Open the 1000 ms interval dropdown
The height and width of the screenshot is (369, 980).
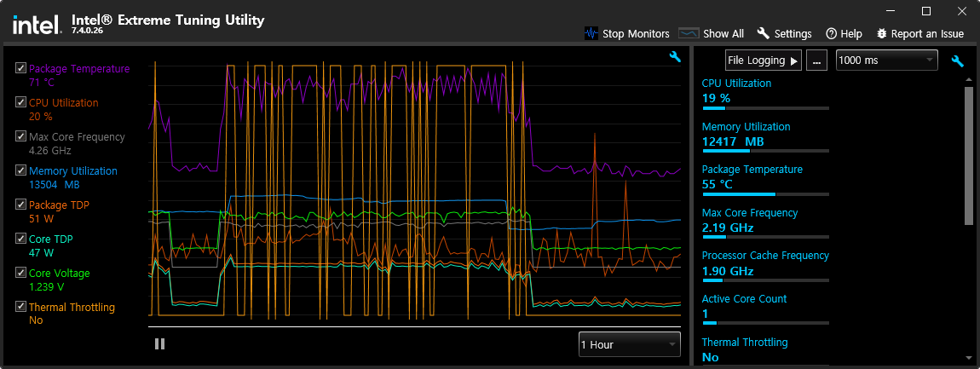[887, 61]
